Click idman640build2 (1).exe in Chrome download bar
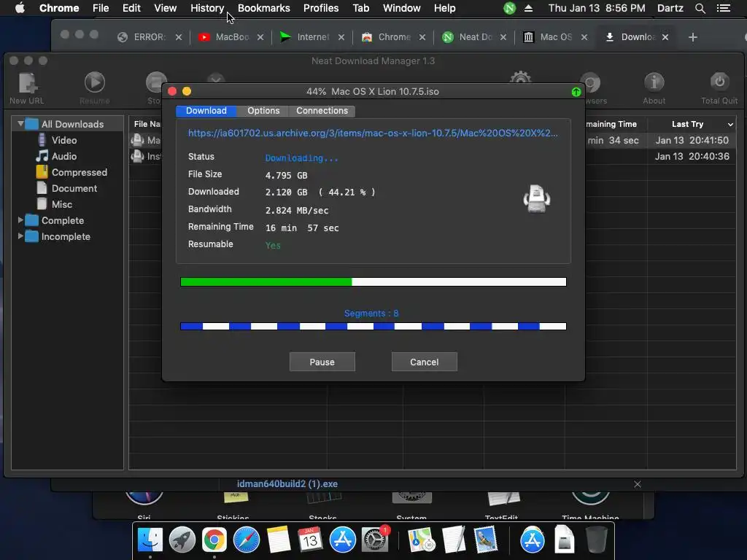The image size is (747, 560). [287, 484]
